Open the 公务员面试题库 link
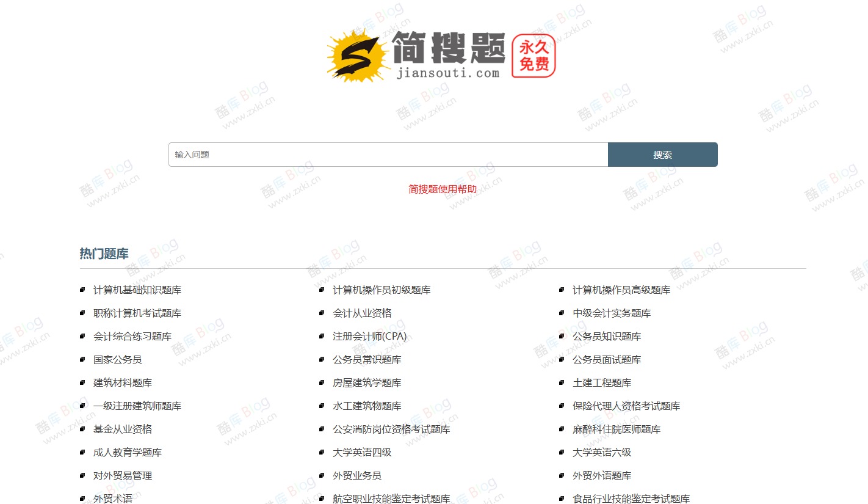Viewport: 868px width, 504px height. tap(607, 359)
